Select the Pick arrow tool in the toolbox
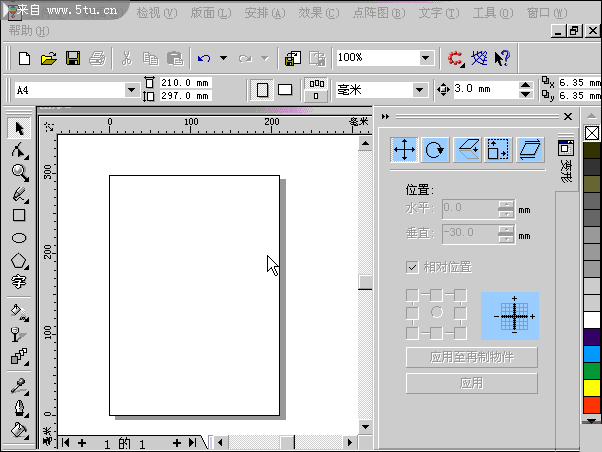This screenshot has height=452, width=602. pyautogui.click(x=19, y=129)
